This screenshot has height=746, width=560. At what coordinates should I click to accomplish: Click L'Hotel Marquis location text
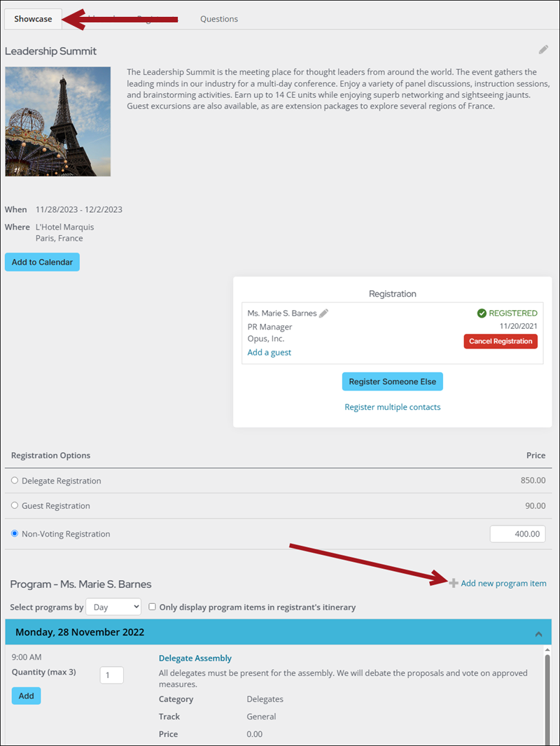[64, 227]
